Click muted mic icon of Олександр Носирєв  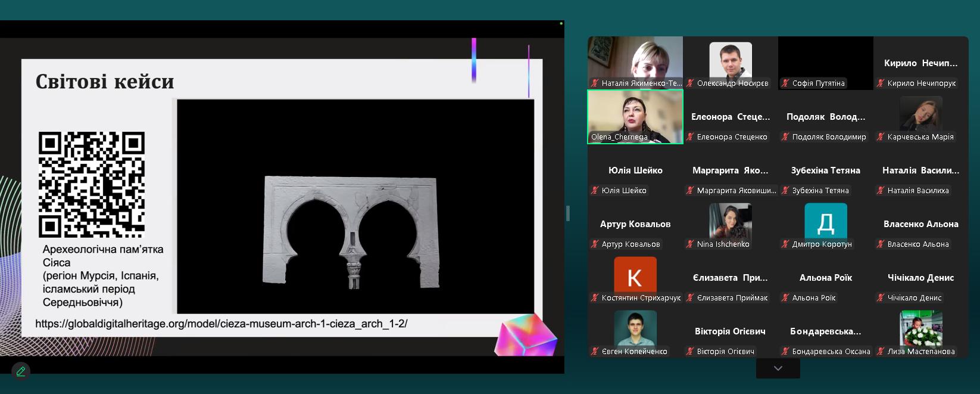(690, 83)
